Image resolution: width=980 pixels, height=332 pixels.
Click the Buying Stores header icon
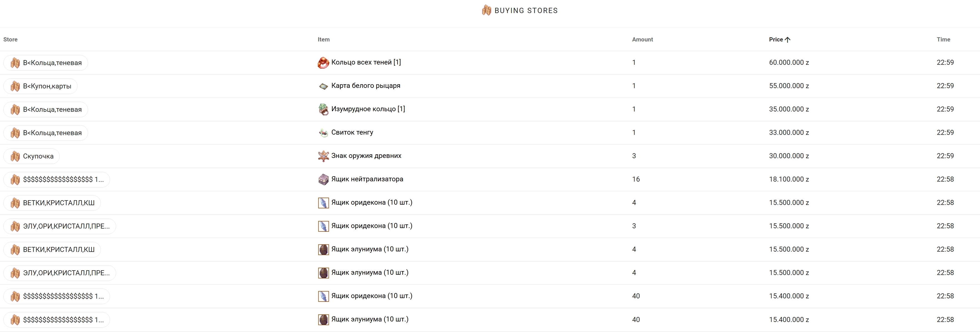[x=486, y=10]
